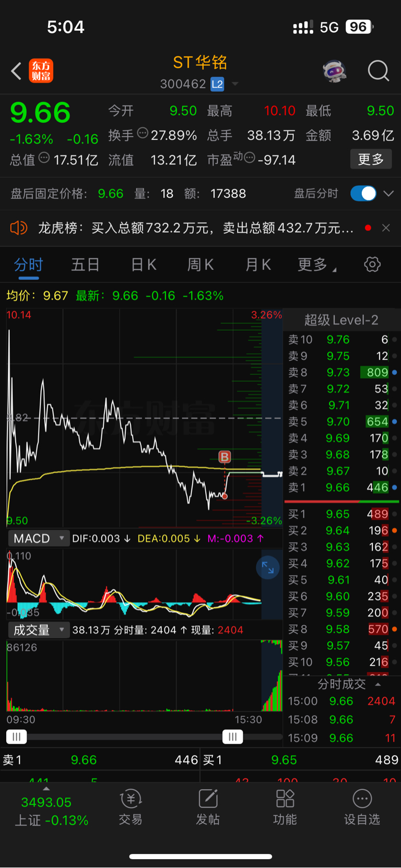Open the 龙虎榜 announcement text
Image resolution: width=401 pixels, height=868 pixels.
pyautogui.click(x=196, y=228)
